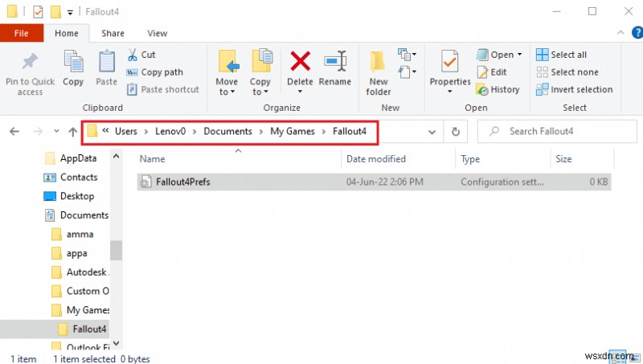
Task: Open the File menu
Action: (x=22, y=33)
